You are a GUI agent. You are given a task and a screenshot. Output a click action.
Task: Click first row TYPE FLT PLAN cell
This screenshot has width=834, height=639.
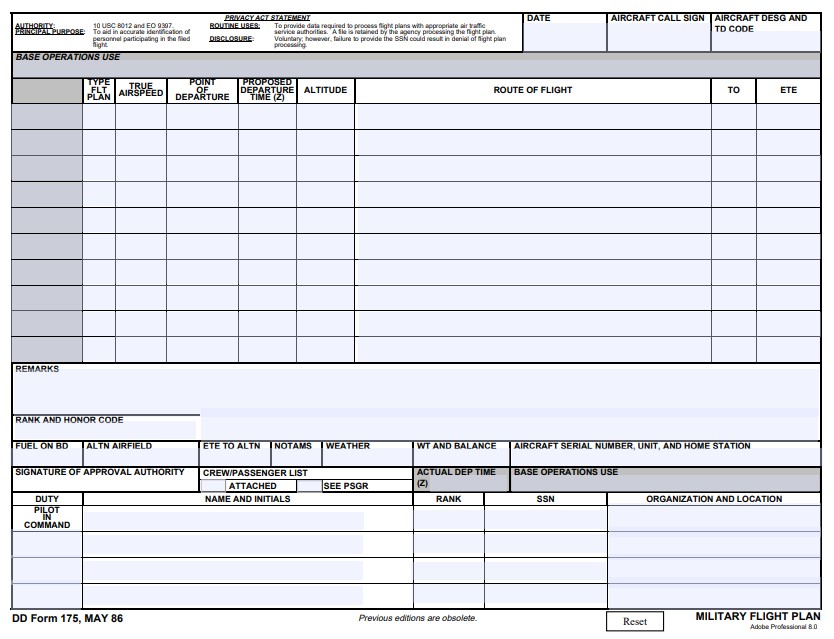[99, 117]
